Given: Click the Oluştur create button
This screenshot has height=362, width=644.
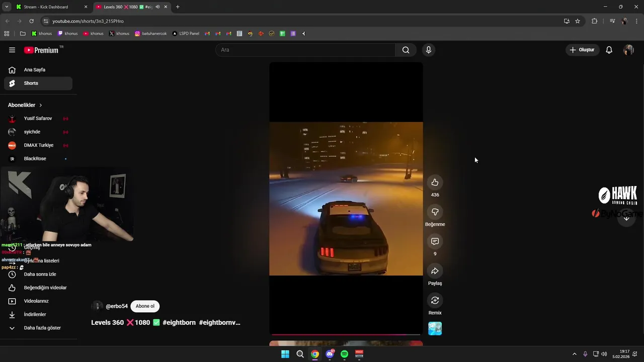Looking at the screenshot, I should click(x=582, y=50).
